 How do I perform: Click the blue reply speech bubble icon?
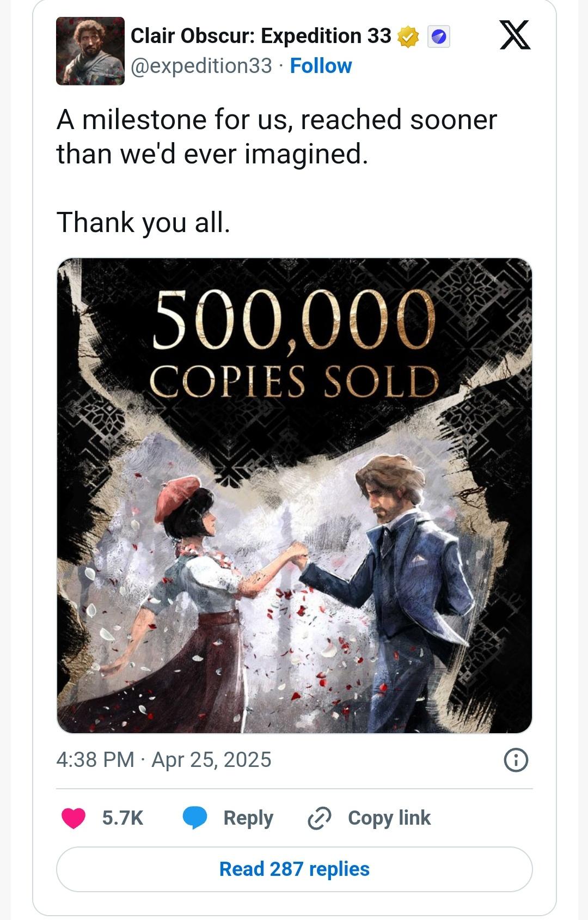click(194, 818)
